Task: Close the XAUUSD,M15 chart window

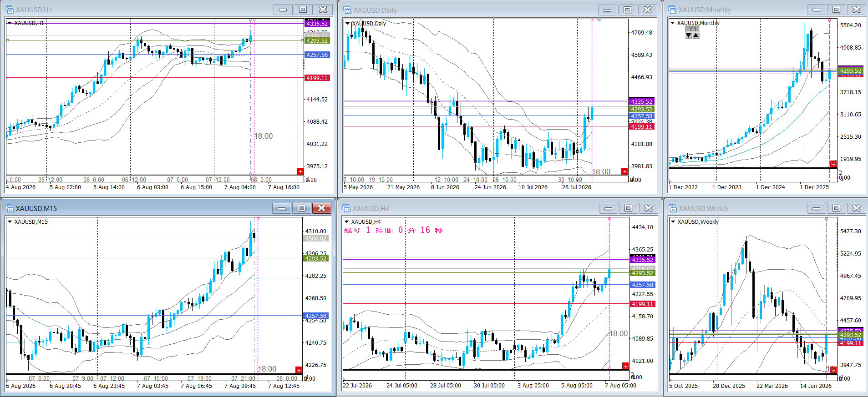Action: click(322, 208)
